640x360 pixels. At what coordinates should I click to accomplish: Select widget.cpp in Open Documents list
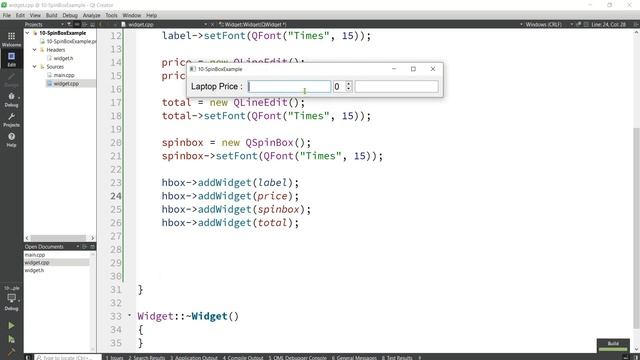tap(56, 262)
